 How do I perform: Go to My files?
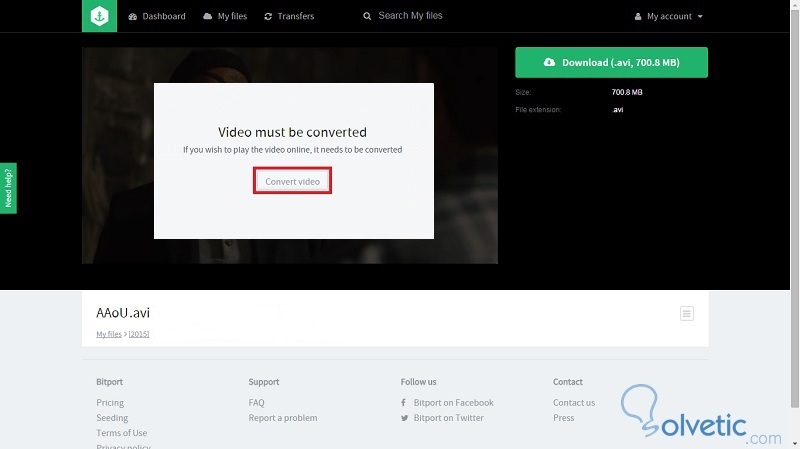click(x=225, y=16)
